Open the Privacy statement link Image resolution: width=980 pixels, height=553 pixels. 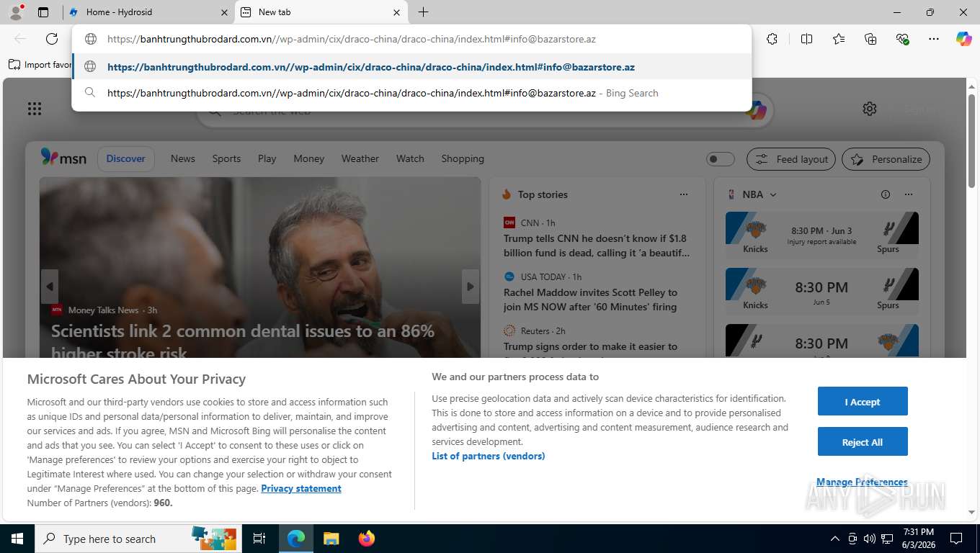click(301, 488)
